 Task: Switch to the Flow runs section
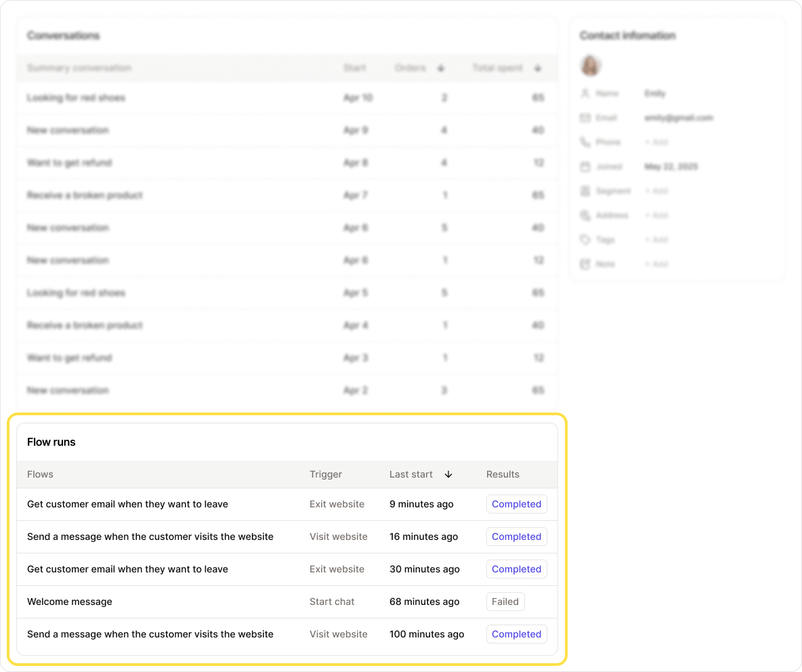51,442
